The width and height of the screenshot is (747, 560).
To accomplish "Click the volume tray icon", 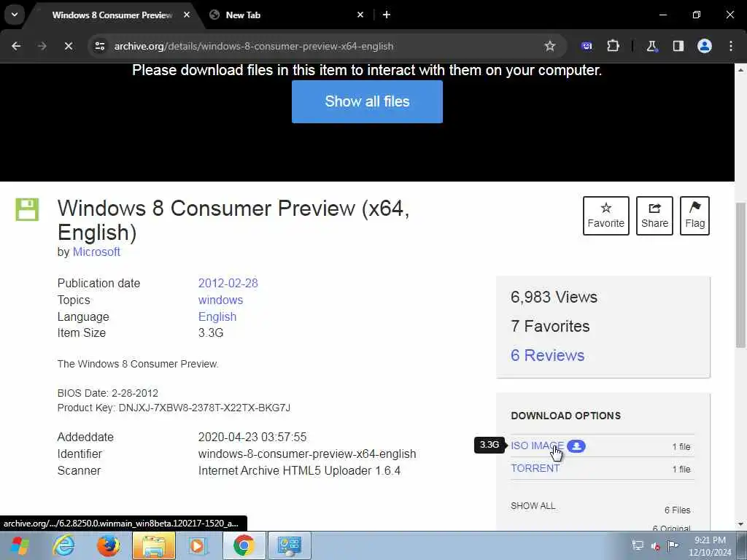I will click(x=656, y=546).
